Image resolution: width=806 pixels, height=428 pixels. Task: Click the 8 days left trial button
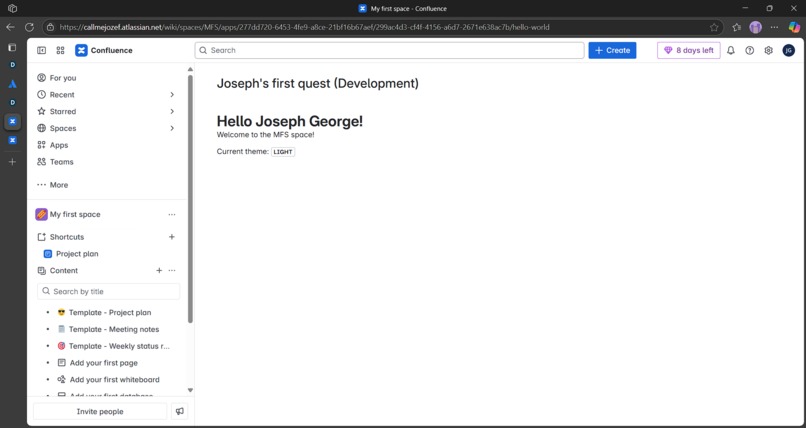[x=689, y=50]
